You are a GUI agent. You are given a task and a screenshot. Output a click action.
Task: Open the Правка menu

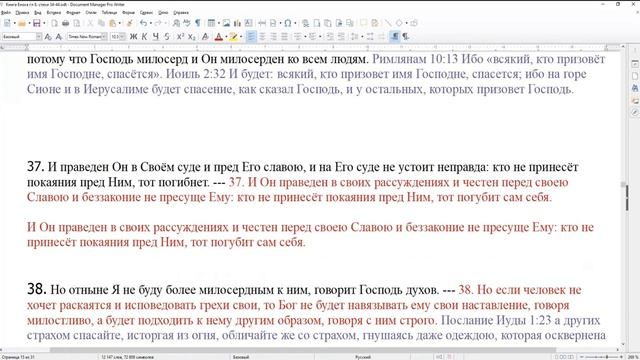coord(22,13)
